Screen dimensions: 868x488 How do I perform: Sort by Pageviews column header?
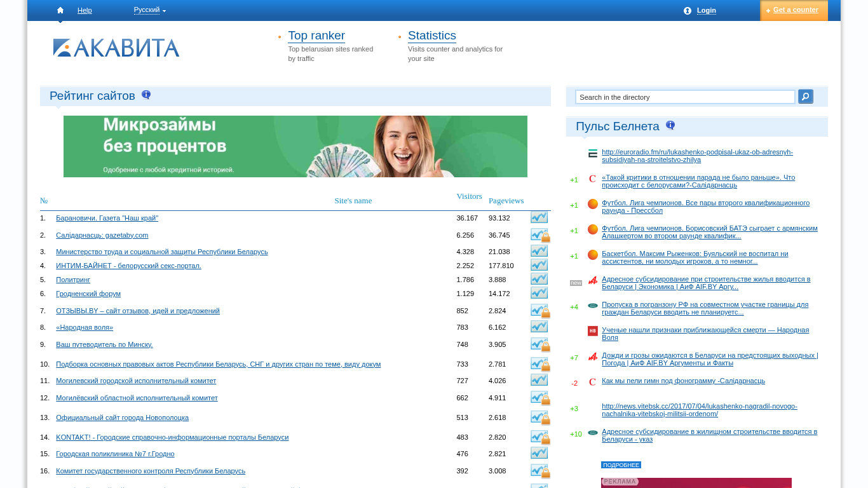(x=506, y=201)
